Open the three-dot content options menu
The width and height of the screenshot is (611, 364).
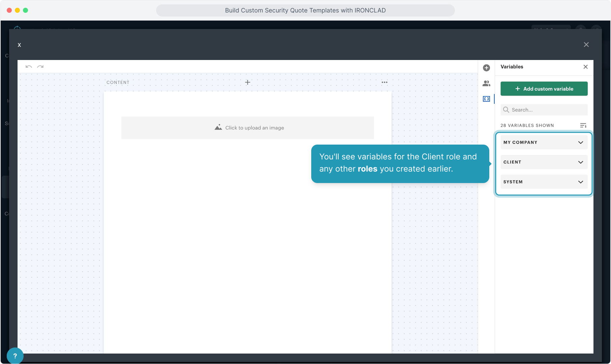(x=384, y=82)
